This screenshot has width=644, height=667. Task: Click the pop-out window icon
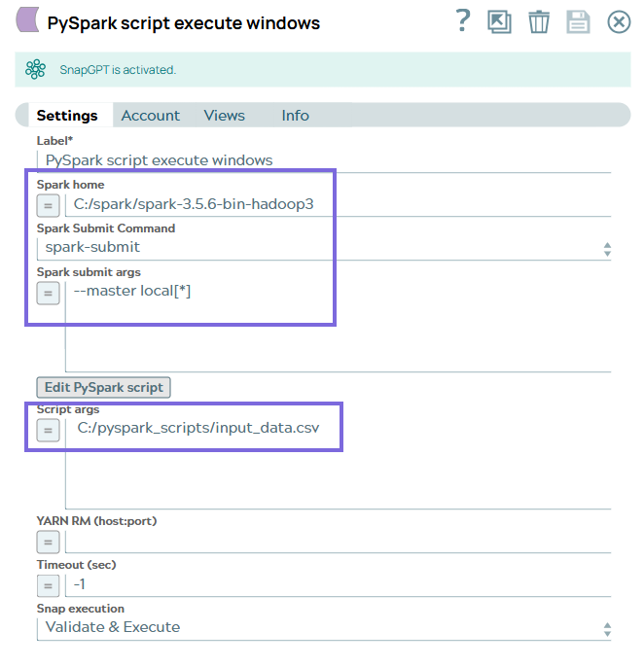(x=500, y=21)
